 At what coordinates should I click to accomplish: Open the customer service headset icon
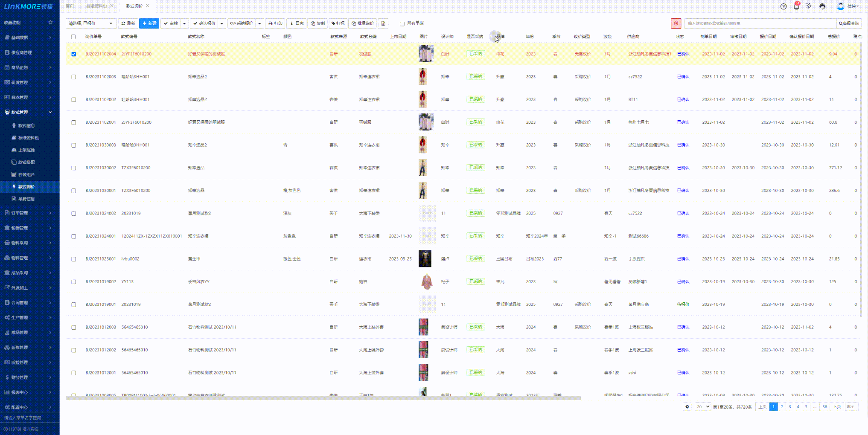[x=822, y=6]
